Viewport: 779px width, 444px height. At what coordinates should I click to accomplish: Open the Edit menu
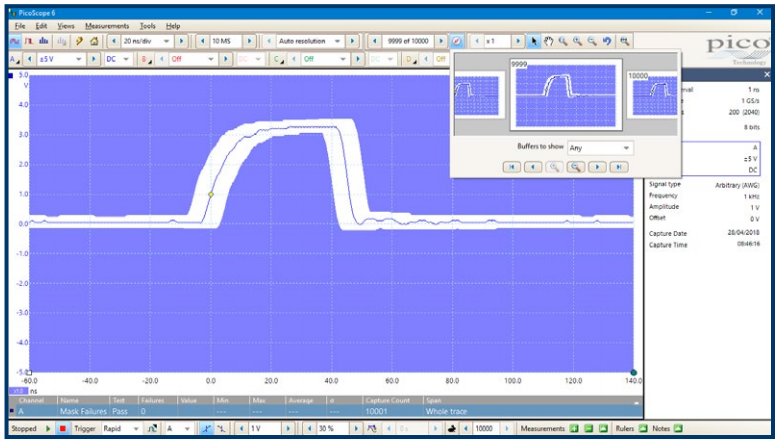[41, 26]
